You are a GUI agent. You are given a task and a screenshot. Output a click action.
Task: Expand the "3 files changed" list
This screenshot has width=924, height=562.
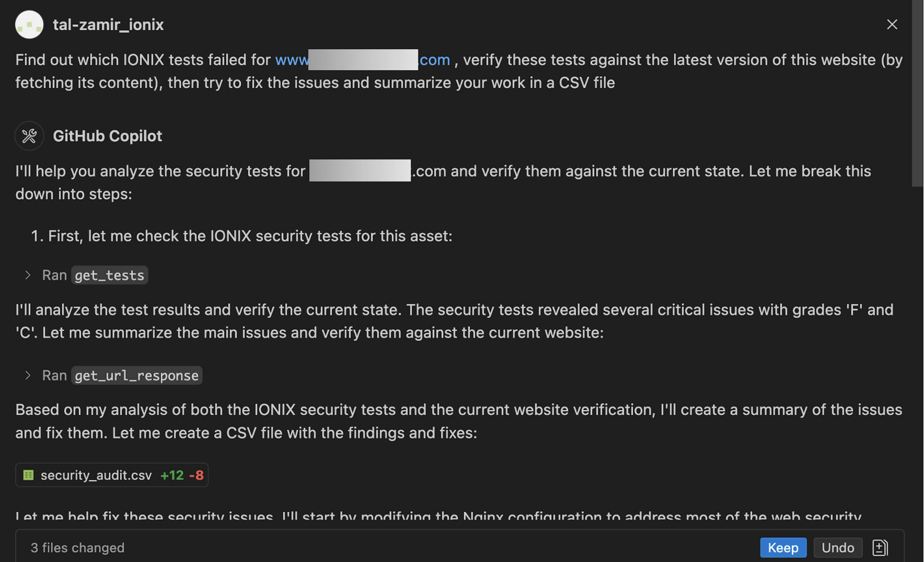click(77, 548)
